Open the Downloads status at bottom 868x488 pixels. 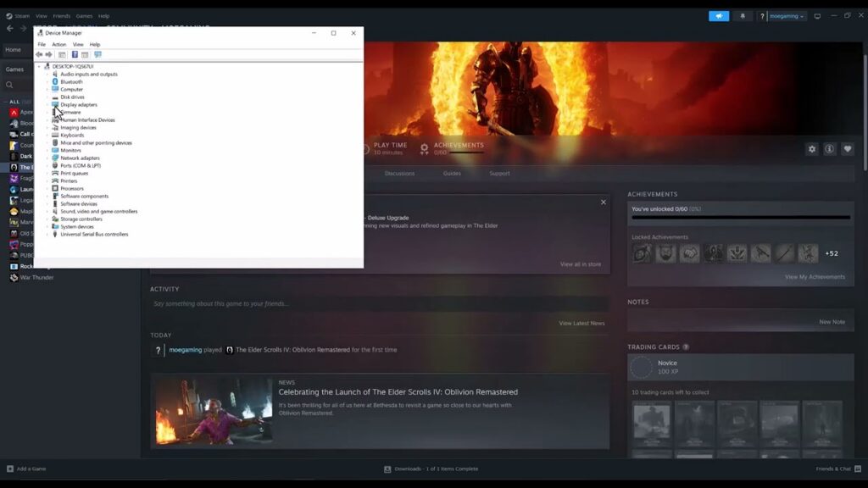431,469
